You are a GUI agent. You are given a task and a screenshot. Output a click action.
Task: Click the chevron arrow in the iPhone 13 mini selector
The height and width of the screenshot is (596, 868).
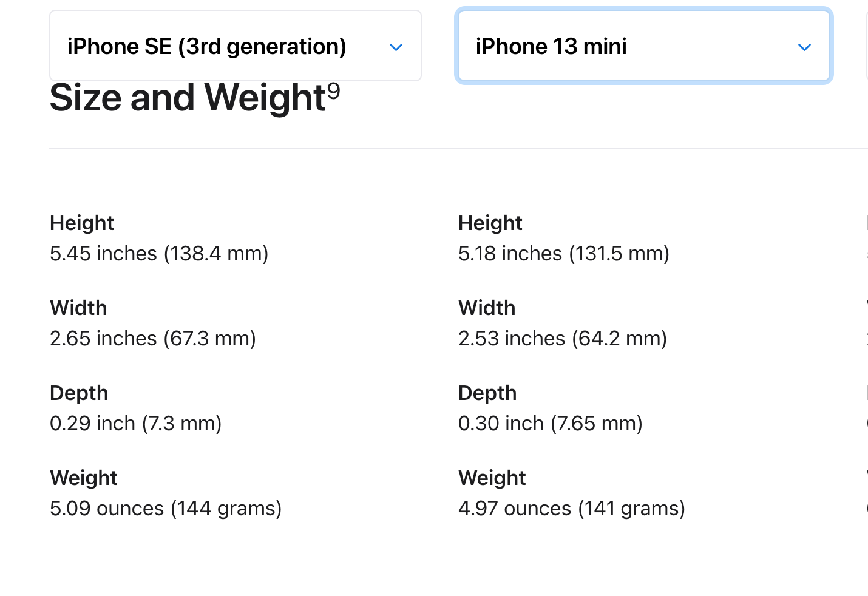pos(805,47)
